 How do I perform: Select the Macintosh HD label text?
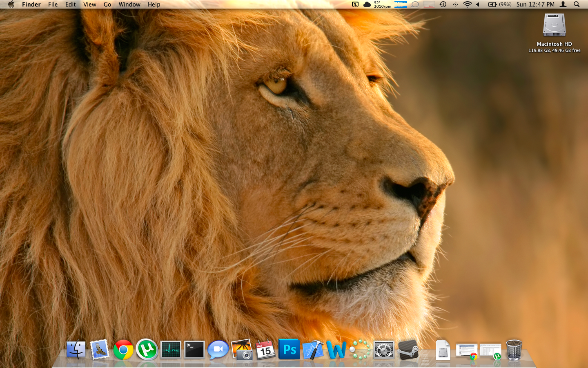554,44
